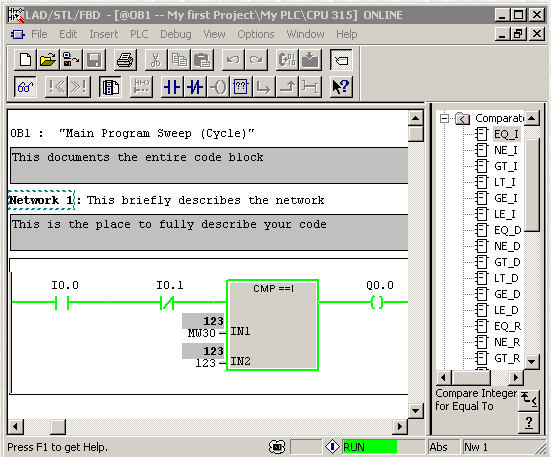This screenshot has height=457, width=551.
Task: Open the View menu
Action: [x=214, y=34]
